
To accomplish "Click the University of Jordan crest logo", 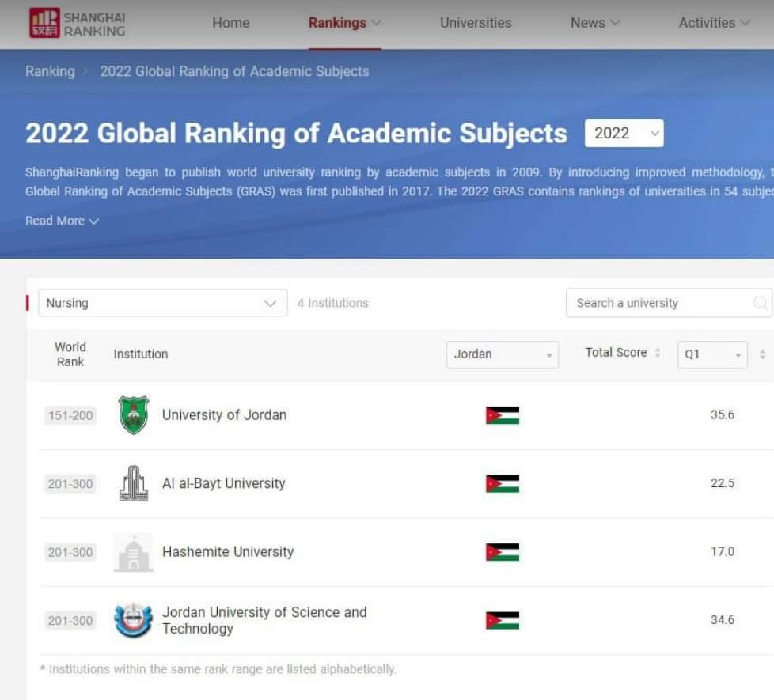I will tap(133, 415).
